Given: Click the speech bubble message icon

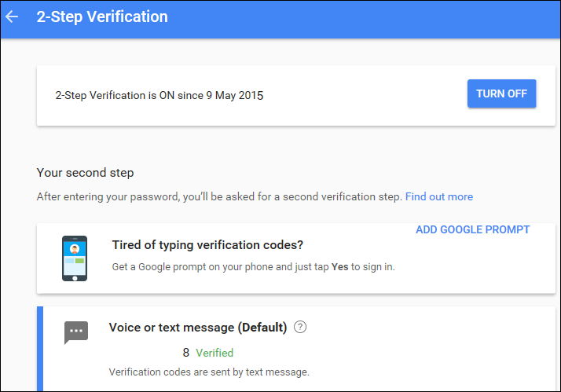Looking at the screenshot, I should 76,332.
